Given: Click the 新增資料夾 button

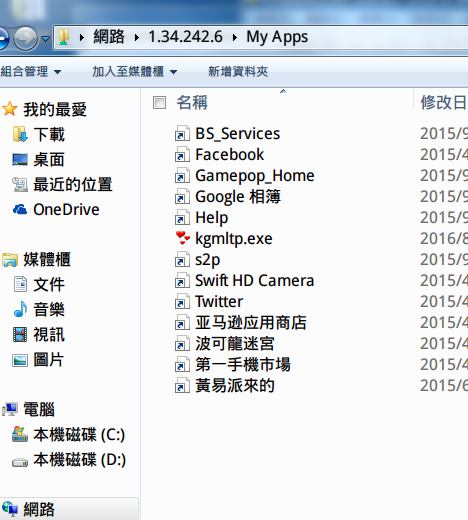Looking at the screenshot, I should tap(238, 72).
